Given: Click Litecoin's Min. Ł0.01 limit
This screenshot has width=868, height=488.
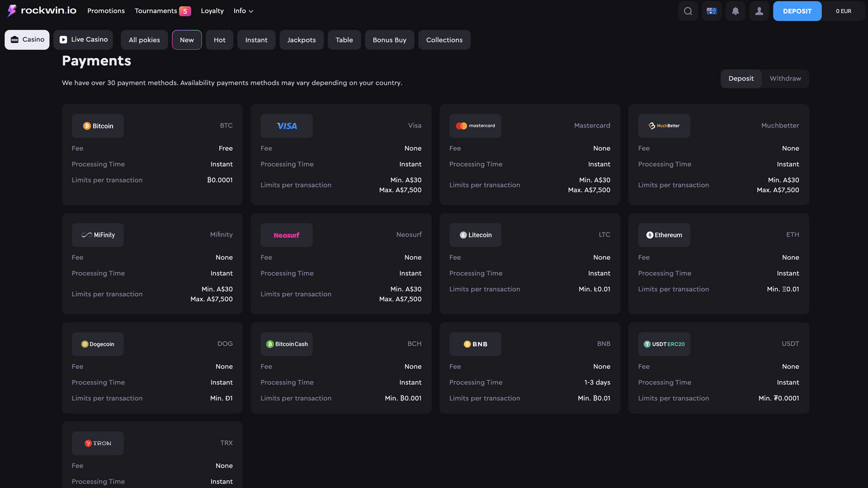Looking at the screenshot, I should [x=594, y=289].
